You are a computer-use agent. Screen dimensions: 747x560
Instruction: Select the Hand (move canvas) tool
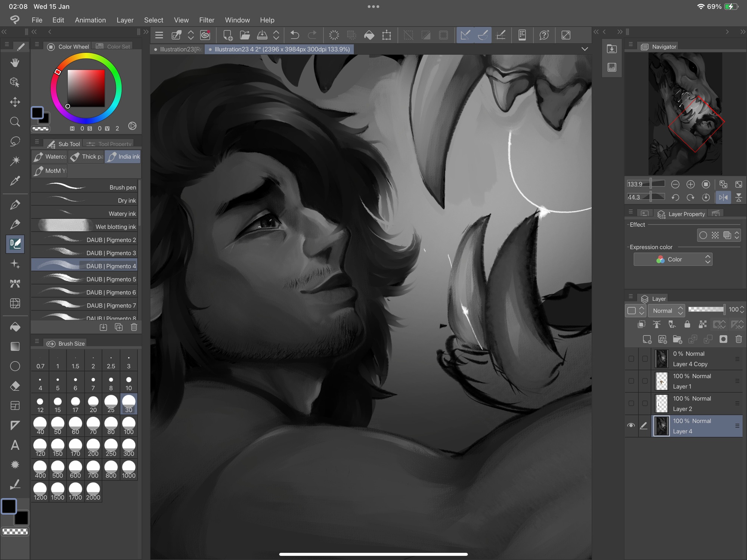coord(15,62)
